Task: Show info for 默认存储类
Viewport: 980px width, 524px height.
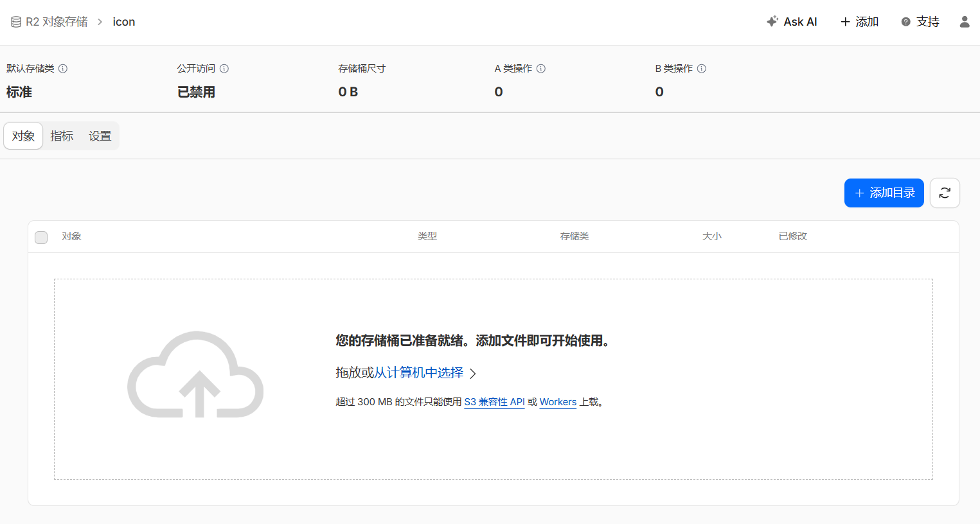Action: coord(63,69)
